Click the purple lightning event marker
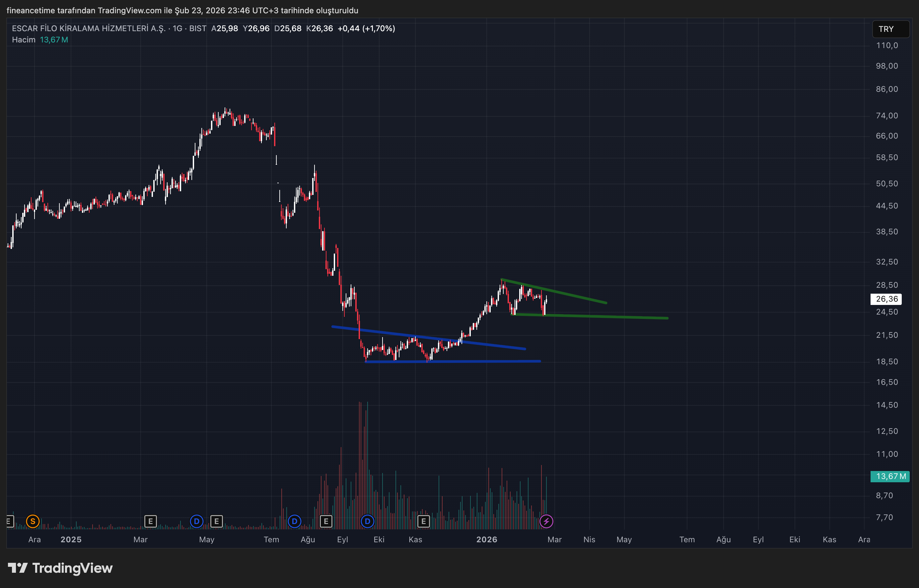The width and height of the screenshot is (919, 588). click(x=546, y=521)
